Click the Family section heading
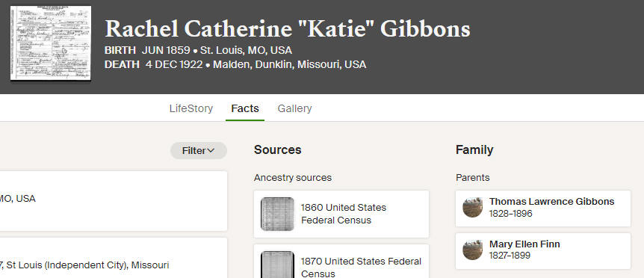 (x=474, y=150)
